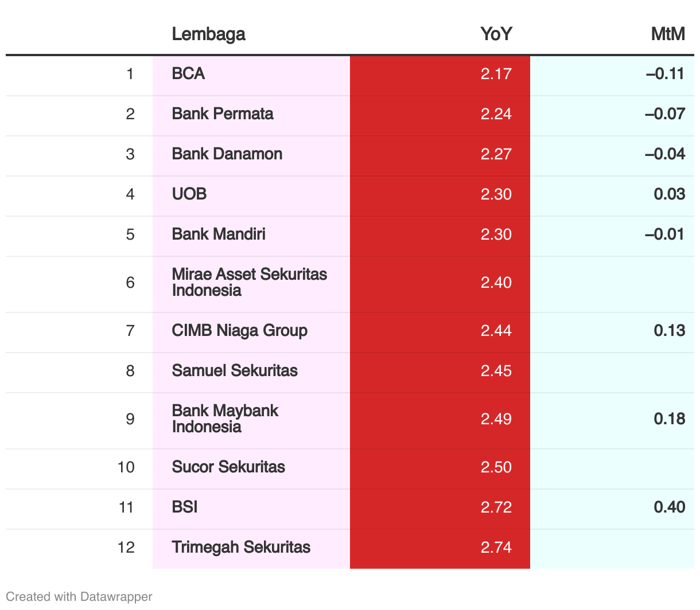
Task: Select BCA's YoY value 2.17
Action: 496,74
